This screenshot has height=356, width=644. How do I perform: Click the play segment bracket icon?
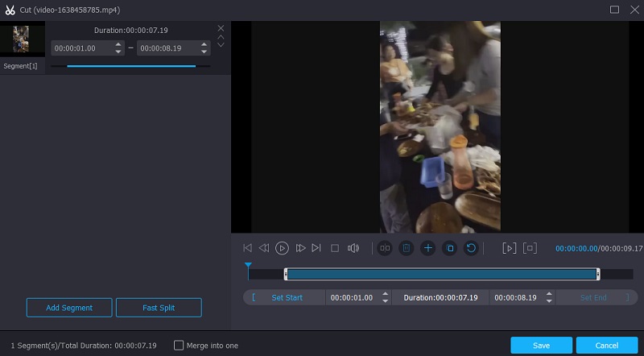point(509,248)
